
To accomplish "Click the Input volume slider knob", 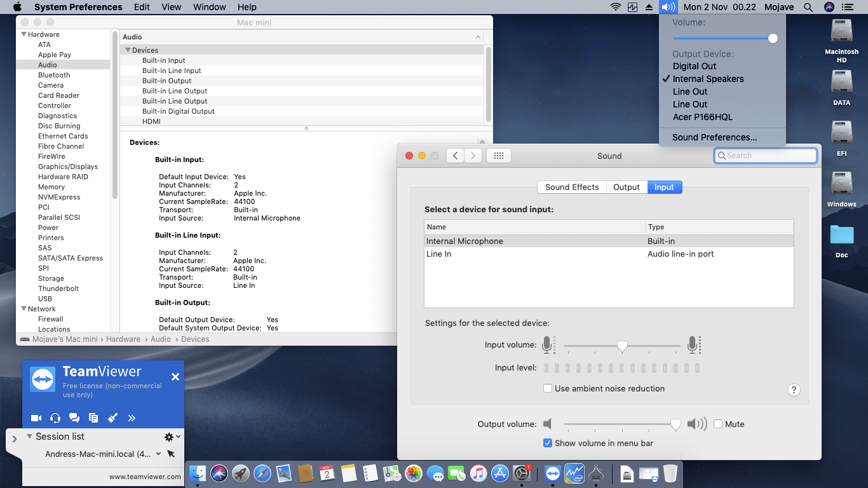I will [x=622, y=346].
